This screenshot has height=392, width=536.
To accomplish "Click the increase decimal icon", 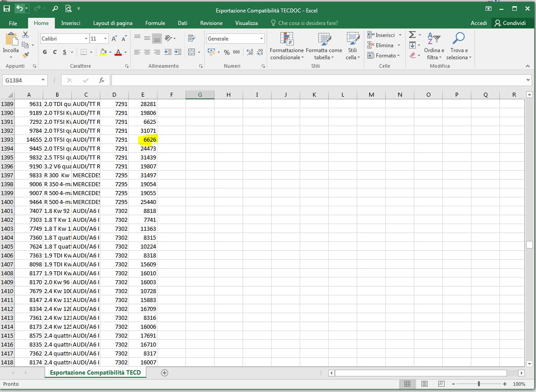I will (249, 52).
